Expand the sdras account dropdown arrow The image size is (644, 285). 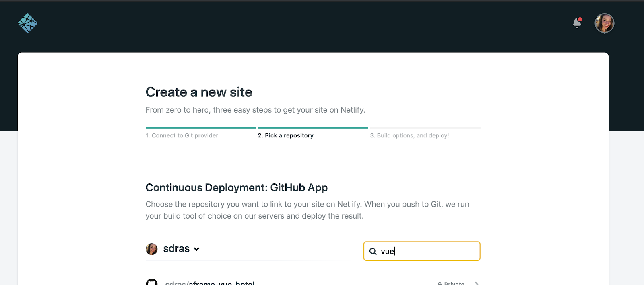coord(196,249)
